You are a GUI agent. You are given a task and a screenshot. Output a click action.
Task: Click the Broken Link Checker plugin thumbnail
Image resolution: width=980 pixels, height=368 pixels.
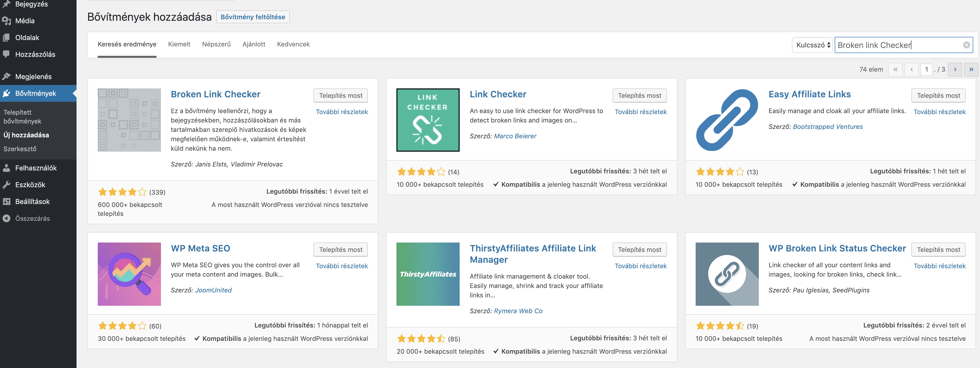pyautogui.click(x=129, y=120)
